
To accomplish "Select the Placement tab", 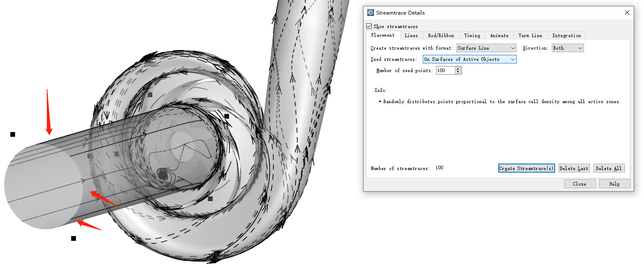I will (383, 35).
